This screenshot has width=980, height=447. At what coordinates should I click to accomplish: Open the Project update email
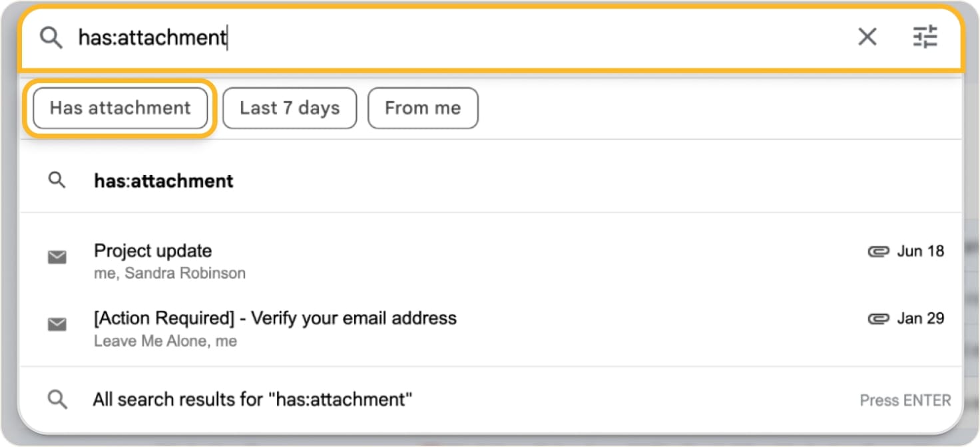point(152,251)
